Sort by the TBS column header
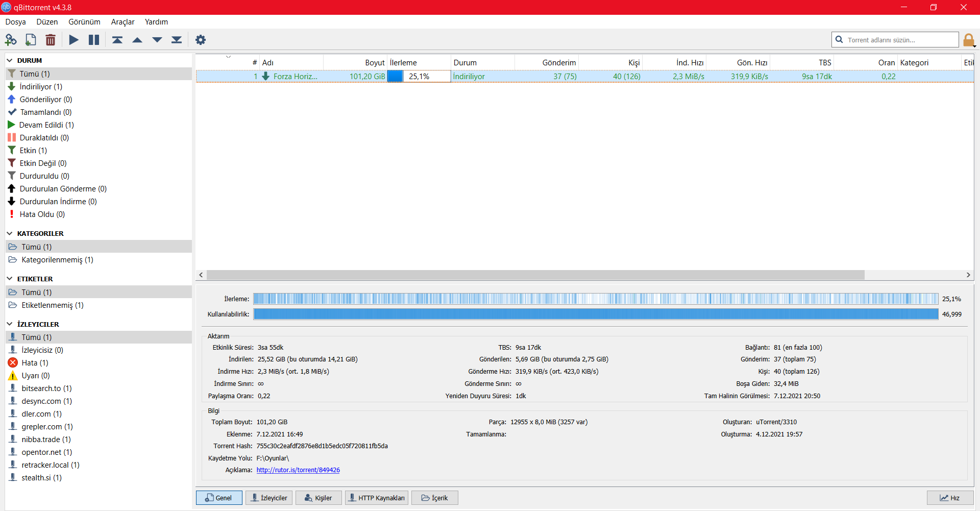The width and height of the screenshot is (980, 511). click(802, 62)
